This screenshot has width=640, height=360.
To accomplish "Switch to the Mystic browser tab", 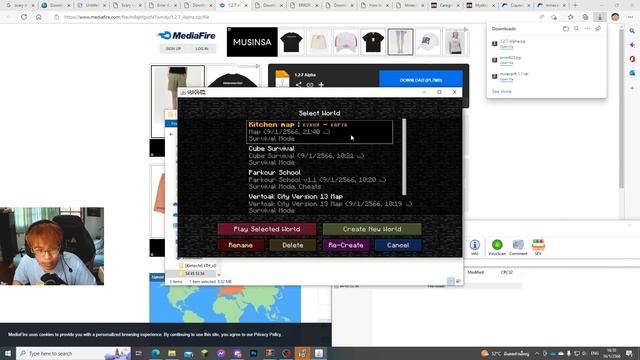I will pyautogui.click(x=481, y=5).
